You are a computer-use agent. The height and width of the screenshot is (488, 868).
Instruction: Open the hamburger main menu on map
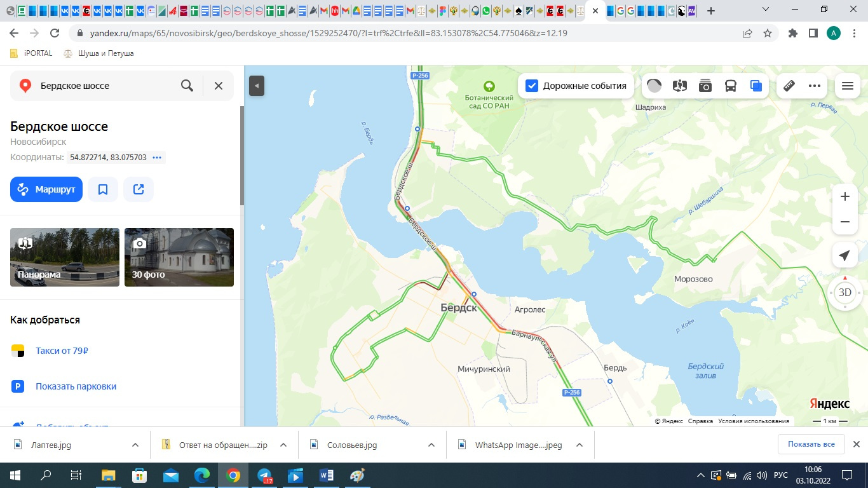coord(847,86)
